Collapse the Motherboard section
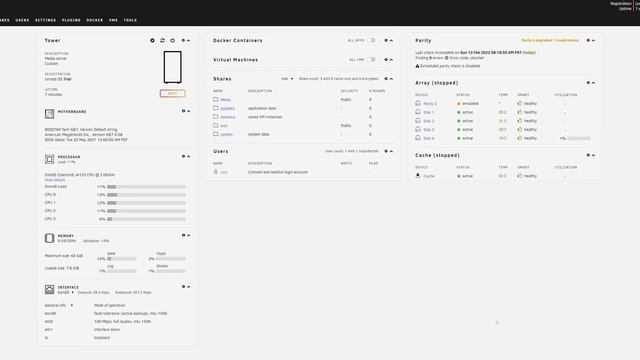The width and height of the screenshot is (640, 360). 188,111
